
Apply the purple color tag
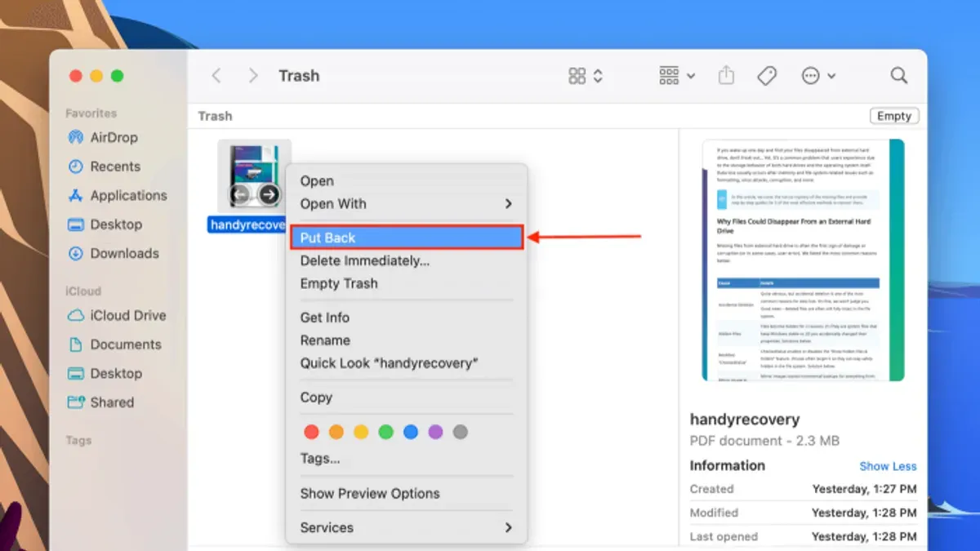tap(435, 432)
